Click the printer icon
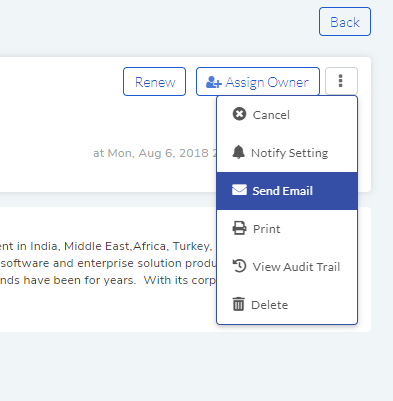 [239, 228]
